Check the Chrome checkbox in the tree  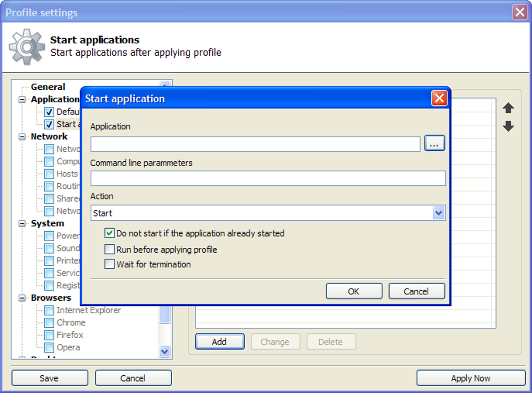pyautogui.click(x=49, y=323)
